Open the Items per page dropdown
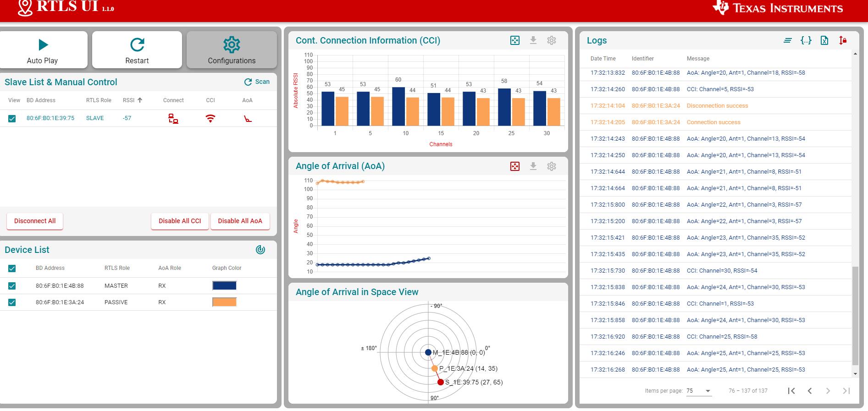The image size is (868, 411). 699,391
